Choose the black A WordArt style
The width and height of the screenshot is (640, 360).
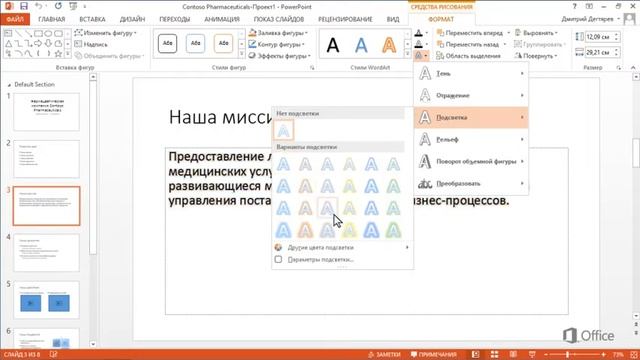pos(333,45)
